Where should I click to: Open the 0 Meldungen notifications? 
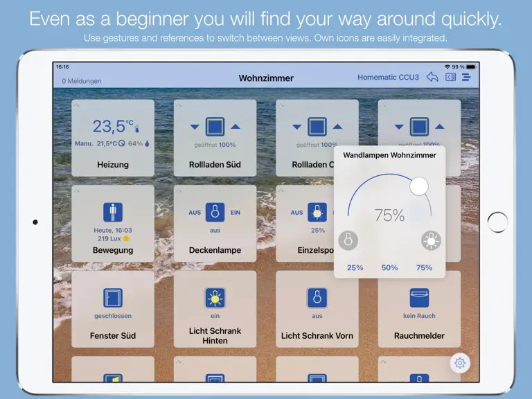point(82,81)
